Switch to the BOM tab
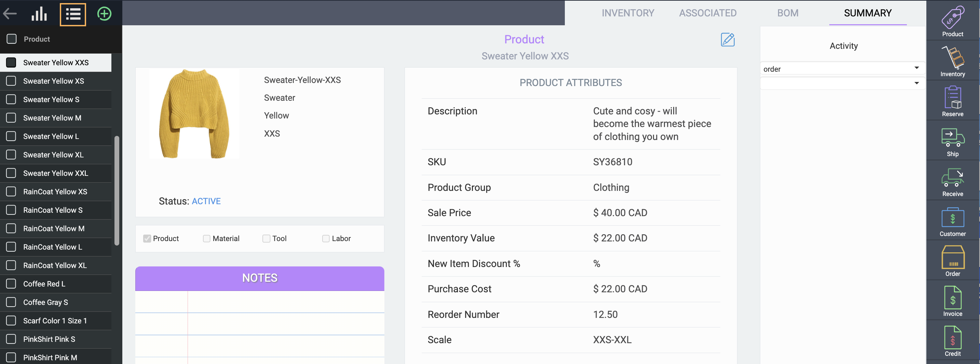This screenshot has width=980, height=364. pos(788,13)
